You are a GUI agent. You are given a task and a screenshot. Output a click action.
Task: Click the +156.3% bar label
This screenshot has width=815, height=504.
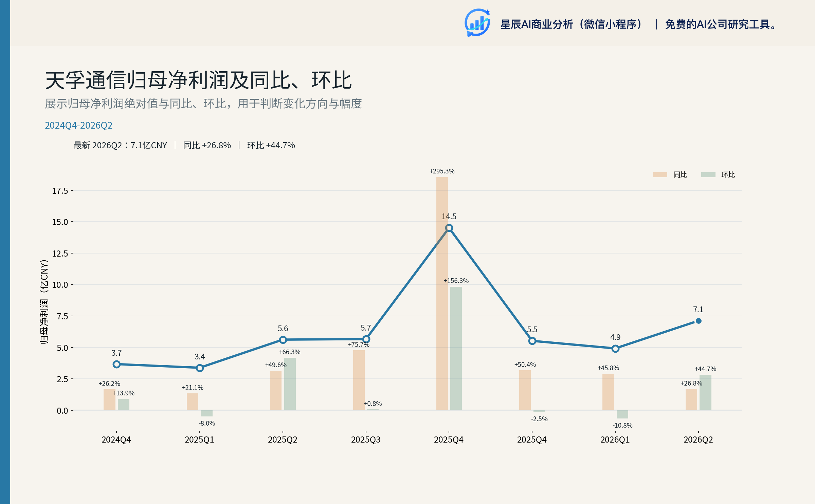tap(456, 281)
